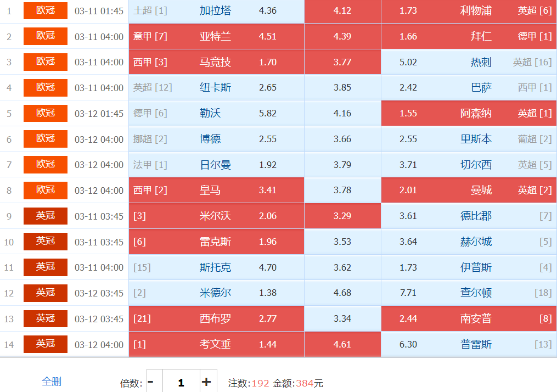This screenshot has width=557, height=392.
Task: Select the 4.68 draw for 米德尔 vs 查尔顿
Action: coord(342,293)
